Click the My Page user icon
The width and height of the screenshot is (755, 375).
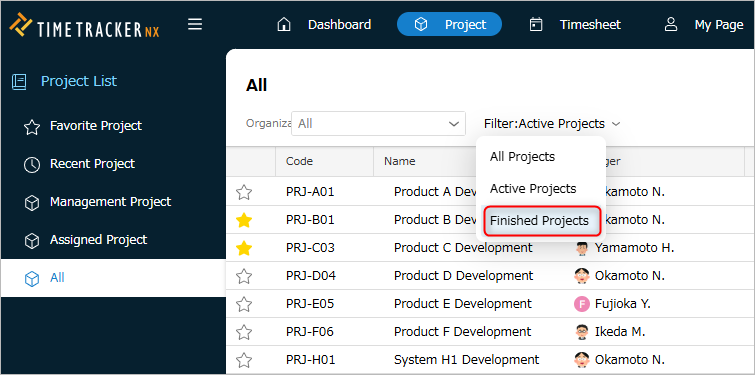(x=671, y=25)
